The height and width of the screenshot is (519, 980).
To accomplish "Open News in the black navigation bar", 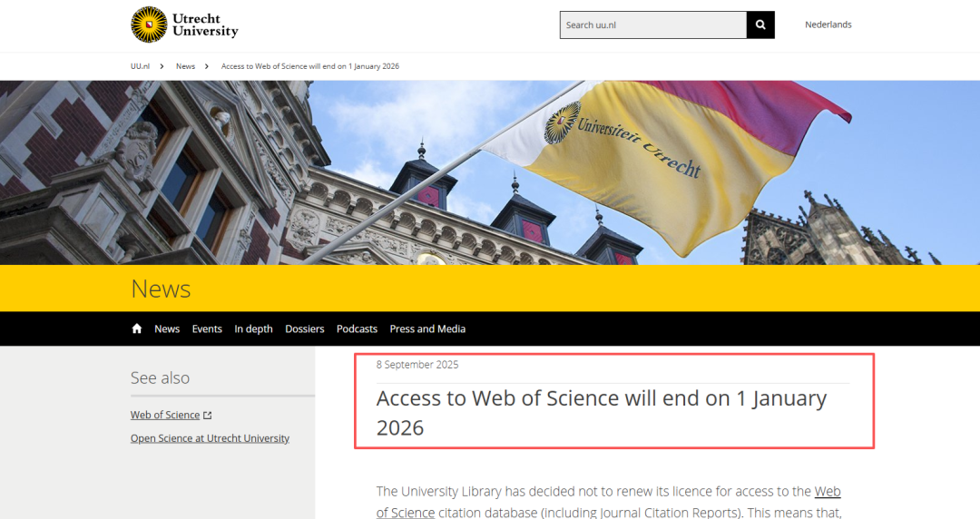I will click(x=167, y=328).
